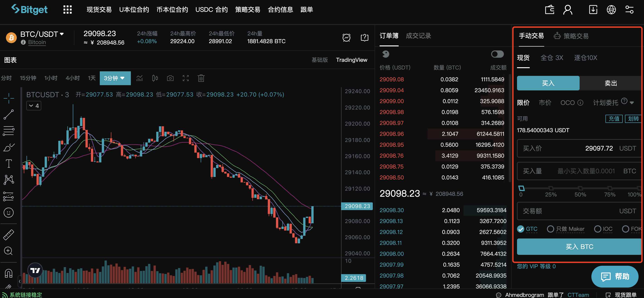The image size is (644, 298).
Task: Click the 买入 BTC button
Action: 579,247
